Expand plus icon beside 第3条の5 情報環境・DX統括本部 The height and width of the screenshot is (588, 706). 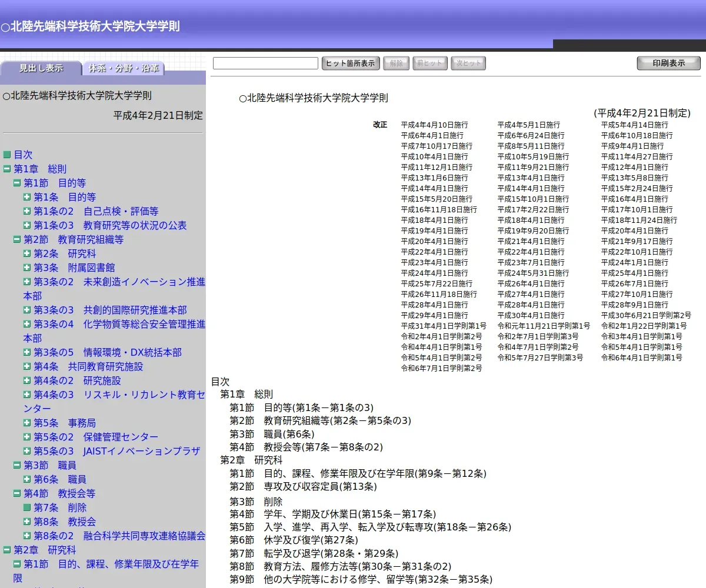point(27,352)
